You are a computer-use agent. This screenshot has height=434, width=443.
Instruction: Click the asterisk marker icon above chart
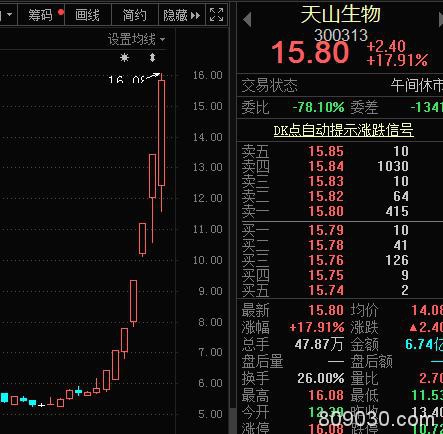(x=124, y=58)
